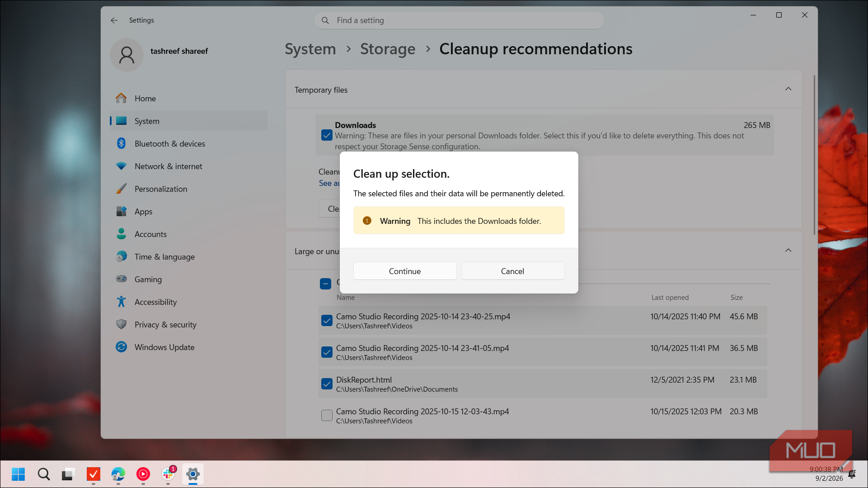
Task: Click the 12/5/2021 2:35 PM date value
Action: point(682,380)
